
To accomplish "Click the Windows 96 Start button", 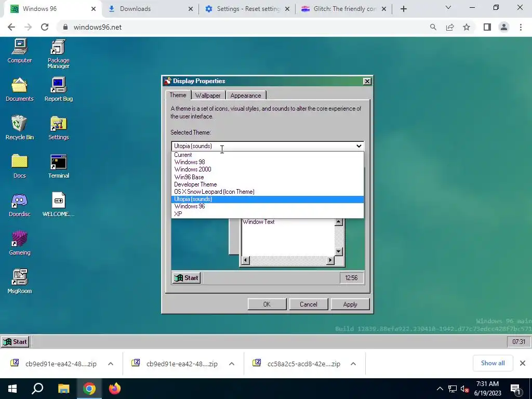I will pos(15,342).
